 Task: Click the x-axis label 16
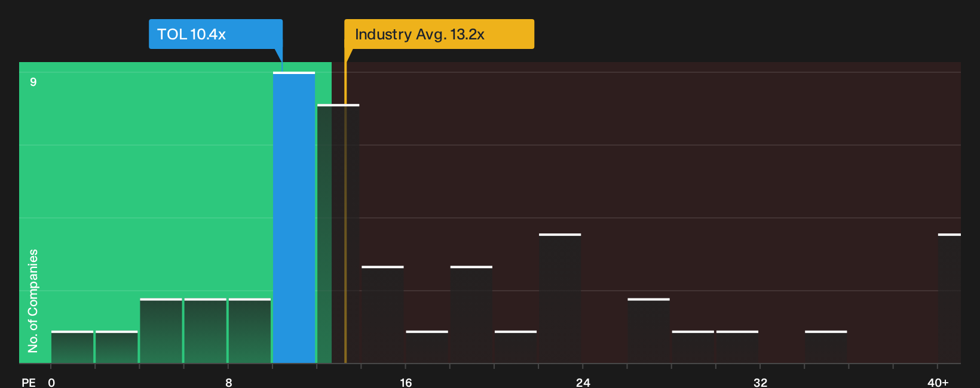[406, 382]
